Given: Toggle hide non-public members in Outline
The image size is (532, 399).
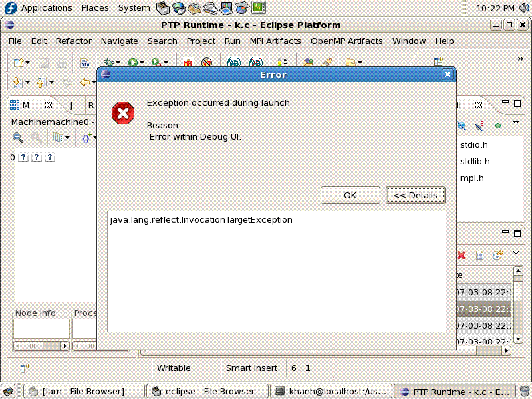Looking at the screenshot, I should (x=498, y=126).
